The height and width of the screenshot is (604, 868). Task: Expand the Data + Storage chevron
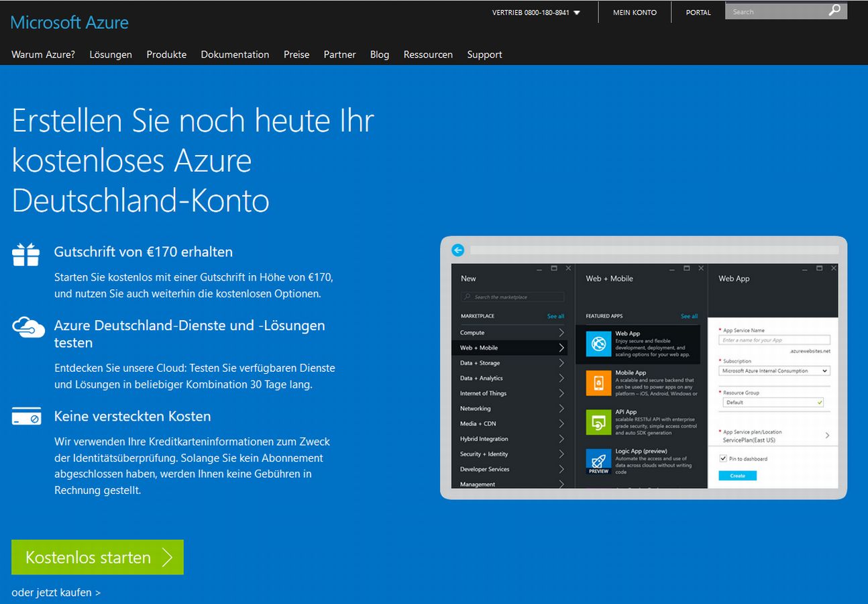pyautogui.click(x=561, y=363)
